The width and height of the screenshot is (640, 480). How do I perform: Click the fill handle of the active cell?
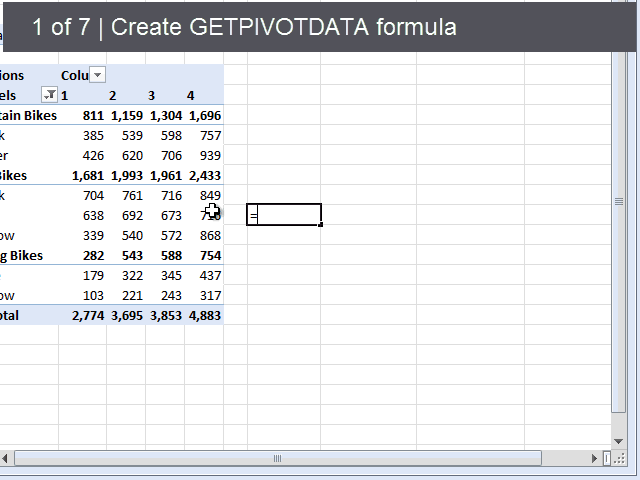click(x=321, y=225)
